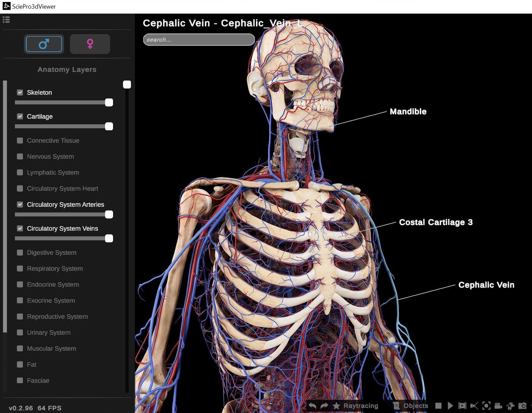Click the Circulatory System Veins opacity slider handle
This screenshot has height=413, width=532.
pos(109,239)
